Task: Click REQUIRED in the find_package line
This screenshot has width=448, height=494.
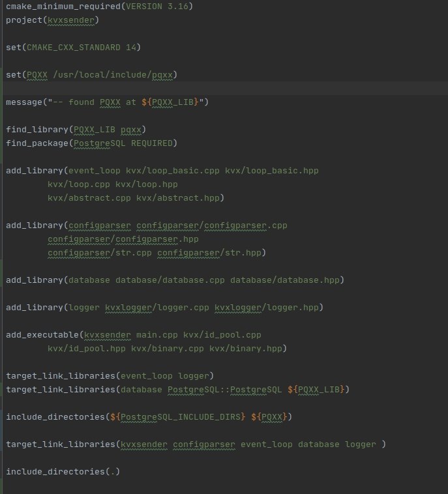Action: (152, 143)
